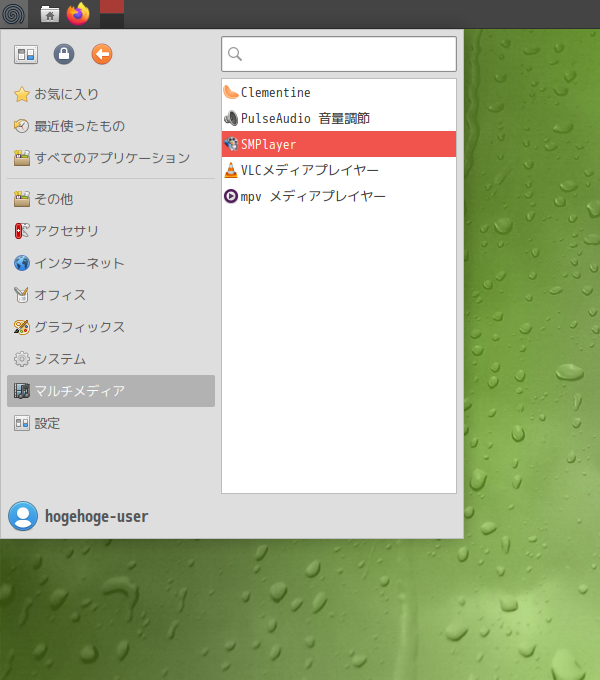
Task: Click the hogehoge-user name label
Action: click(x=97, y=517)
